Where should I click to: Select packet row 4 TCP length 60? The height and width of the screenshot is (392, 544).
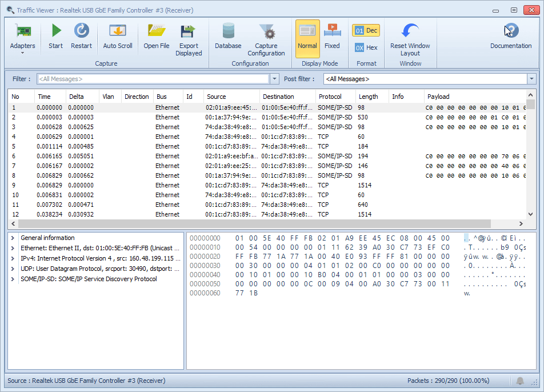[267, 137]
